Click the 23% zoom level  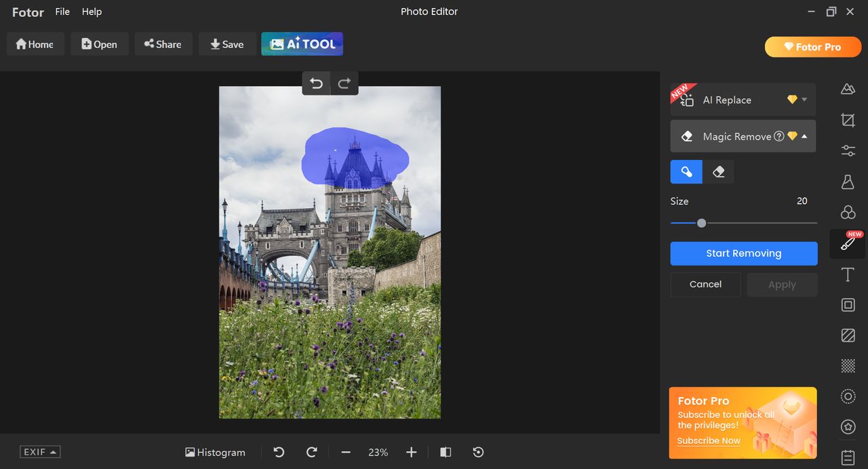tap(378, 452)
